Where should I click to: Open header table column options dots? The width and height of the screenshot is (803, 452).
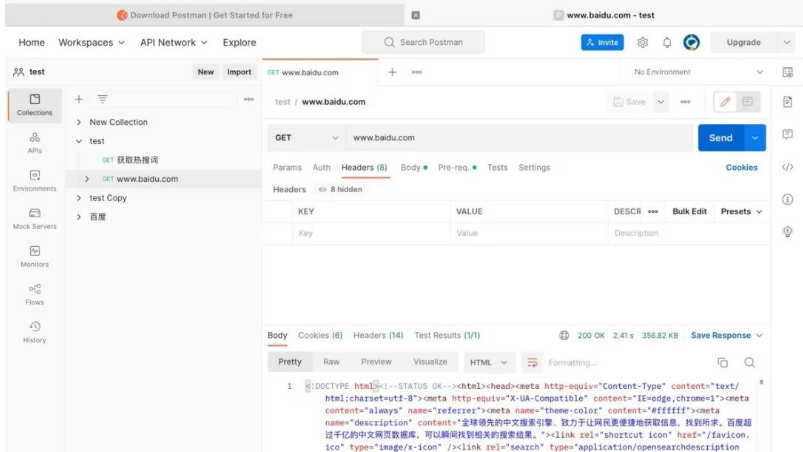pyautogui.click(x=653, y=211)
